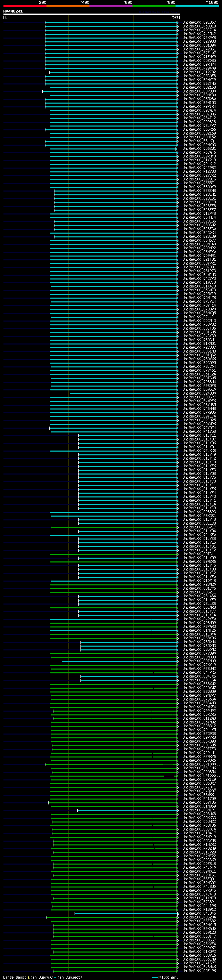Select hit label UniRef100_A9TC11

tap(199, 554)
